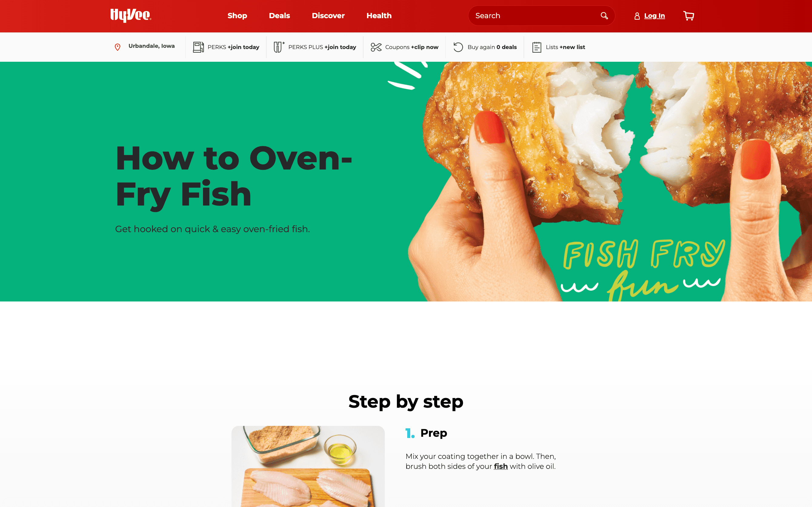Click the Log In link
The width and height of the screenshot is (812, 507).
tap(654, 16)
